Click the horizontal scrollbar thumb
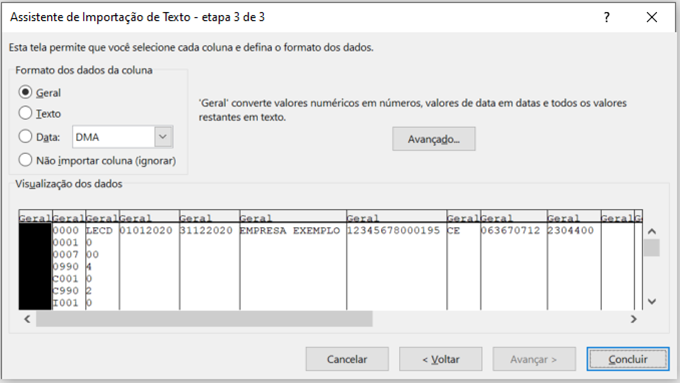680x384 pixels. [204, 319]
